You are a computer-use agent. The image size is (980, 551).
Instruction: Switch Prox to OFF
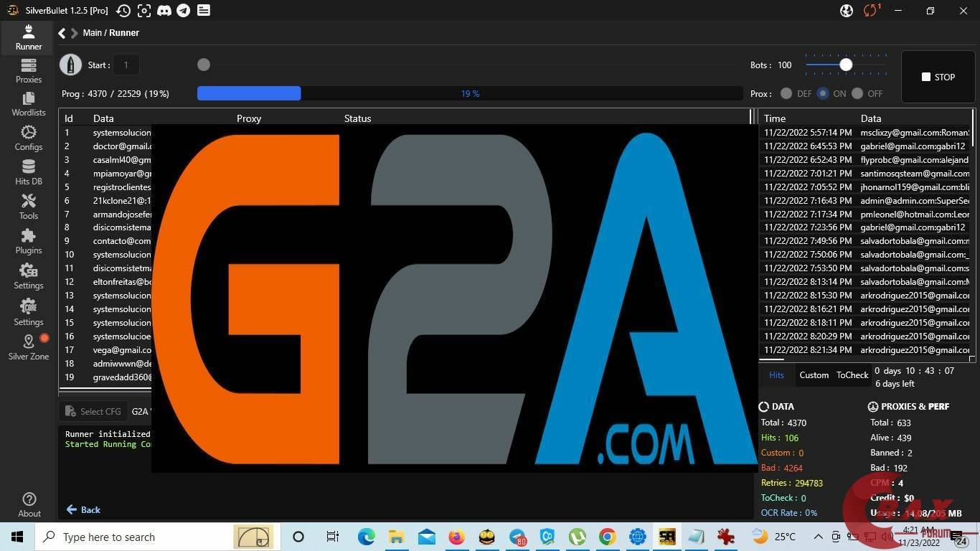pos(858,93)
